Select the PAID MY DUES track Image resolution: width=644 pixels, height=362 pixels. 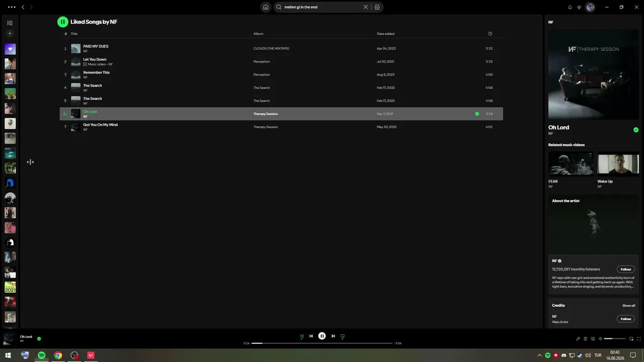click(281, 48)
